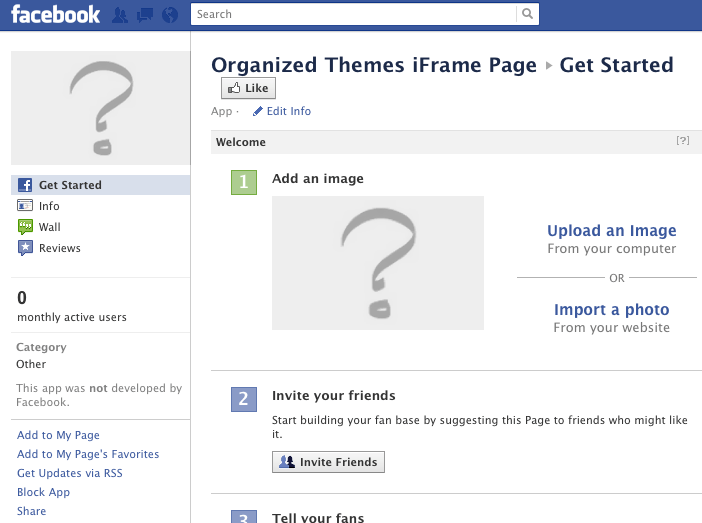The image size is (702, 523).
Task: Open friend requests icon
Action: (x=121, y=15)
